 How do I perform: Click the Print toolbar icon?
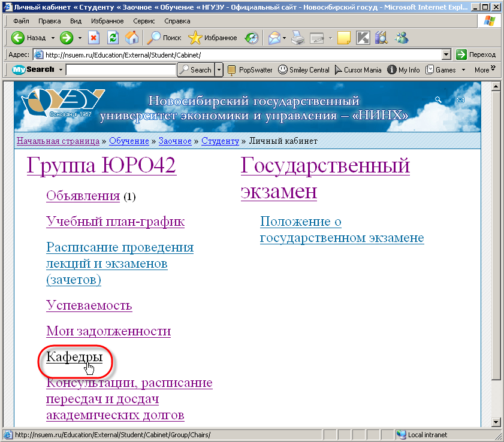[x=298, y=38]
